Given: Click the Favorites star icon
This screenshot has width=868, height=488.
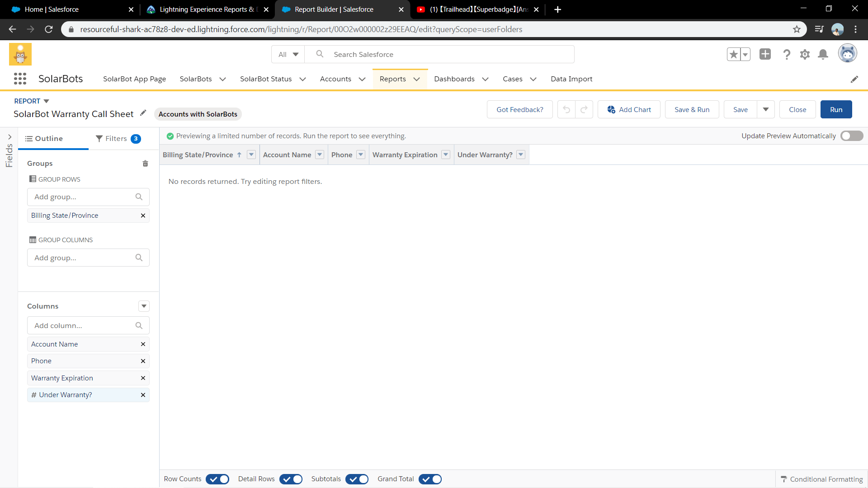Looking at the screenshot, I should click(x=734, y=55).
